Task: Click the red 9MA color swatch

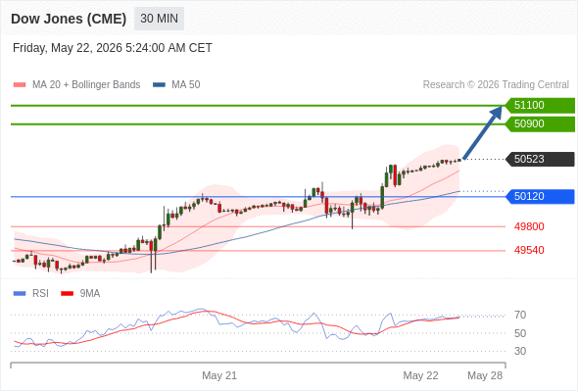Action: [x=67, y=294]
